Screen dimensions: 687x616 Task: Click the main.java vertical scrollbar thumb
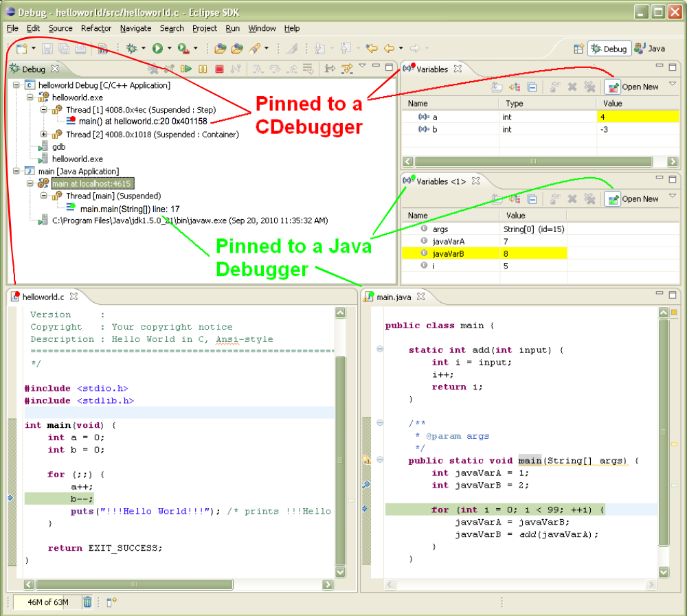[x=664, y=433]
